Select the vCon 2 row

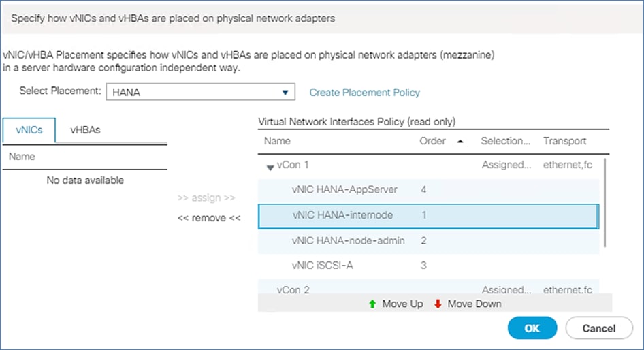pos(428,287)
